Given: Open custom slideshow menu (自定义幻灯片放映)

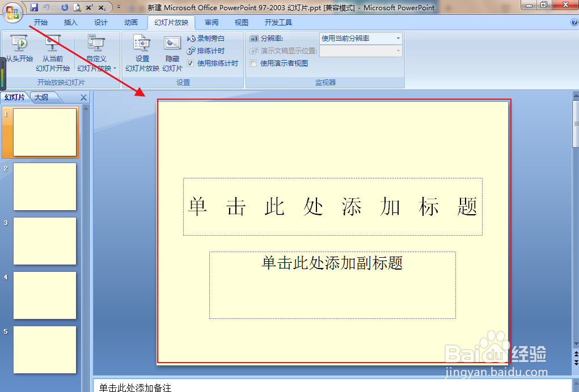Looking at the screenshot, I should tap(96, 53).
